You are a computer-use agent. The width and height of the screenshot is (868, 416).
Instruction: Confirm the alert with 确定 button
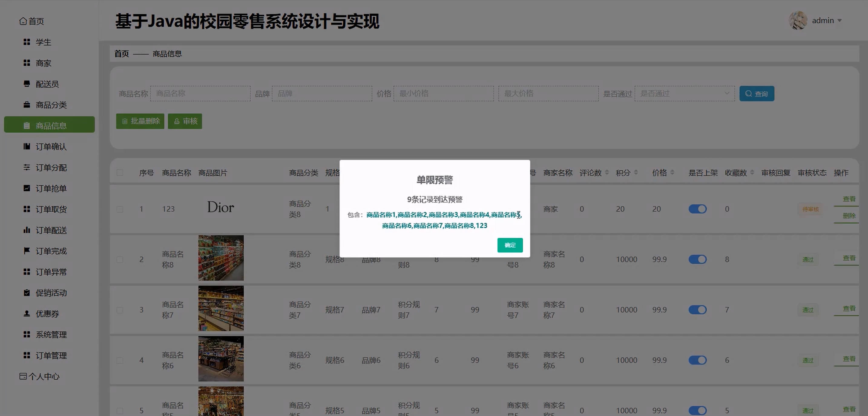[510, 245]
